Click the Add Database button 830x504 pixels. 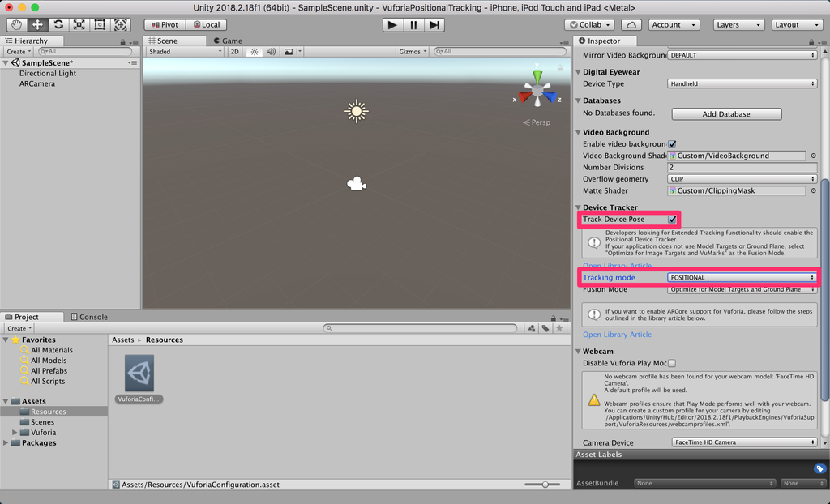tap(726, 113)
